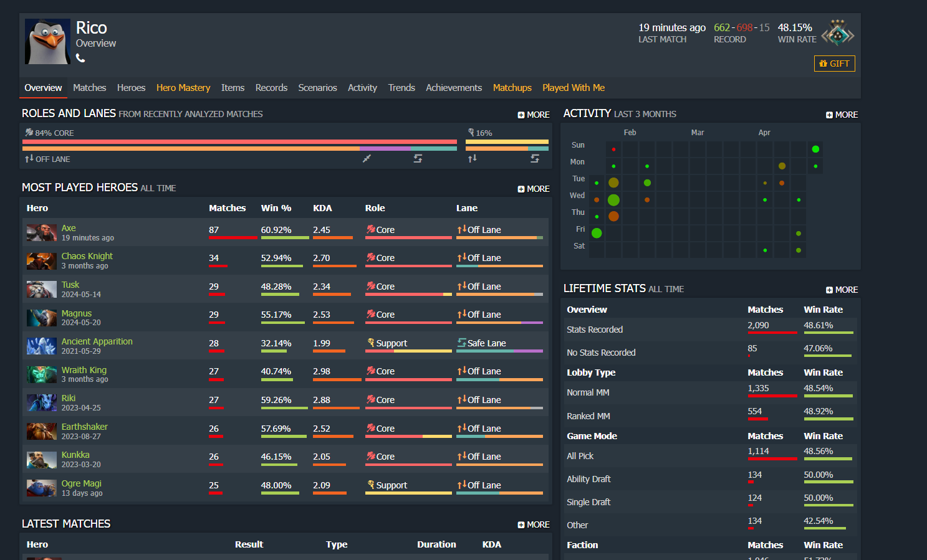
Task: Click the Ogre Magi hero portrait
Action: coord(42,488)
